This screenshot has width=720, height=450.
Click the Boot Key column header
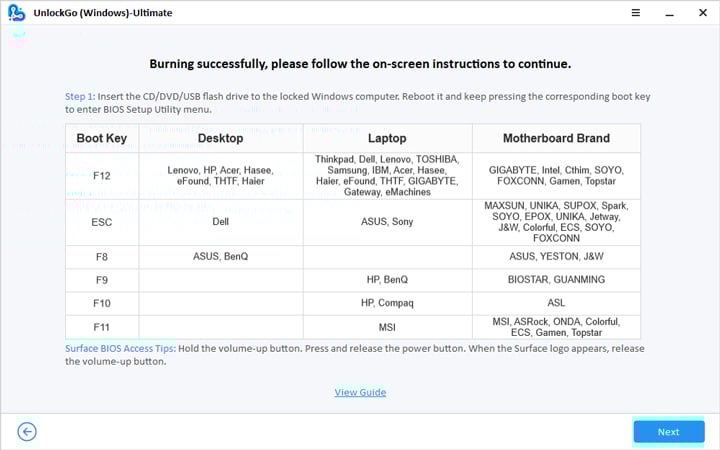tap(102, 138)
